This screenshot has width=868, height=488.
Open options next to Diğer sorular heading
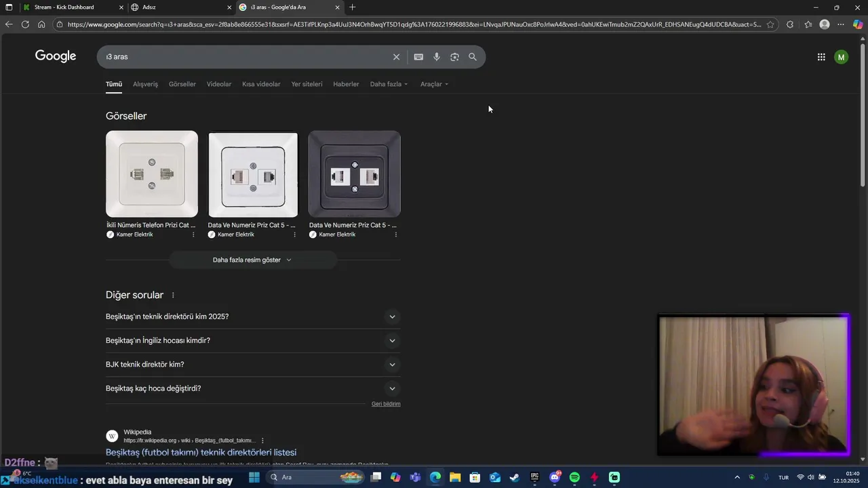[173, 296]
